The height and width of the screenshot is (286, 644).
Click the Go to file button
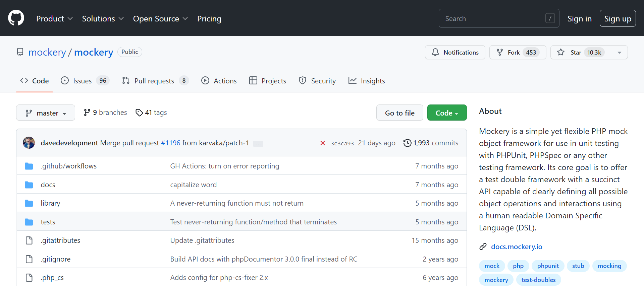click(400, 113)
